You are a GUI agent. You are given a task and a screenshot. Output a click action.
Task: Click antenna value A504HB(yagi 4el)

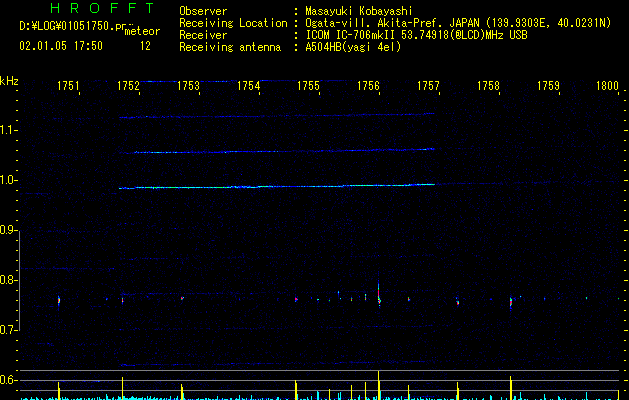[x=353, y=47]
